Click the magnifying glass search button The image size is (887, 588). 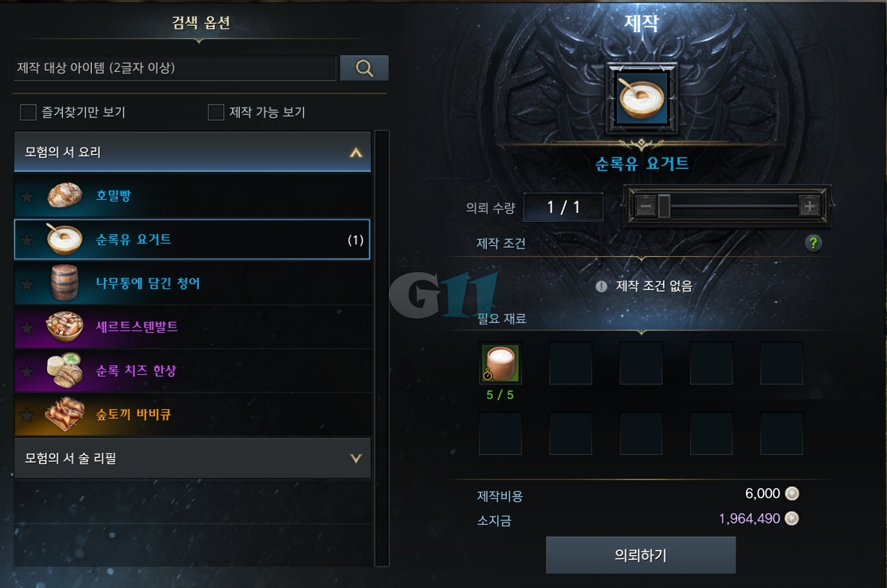[364, 68]
